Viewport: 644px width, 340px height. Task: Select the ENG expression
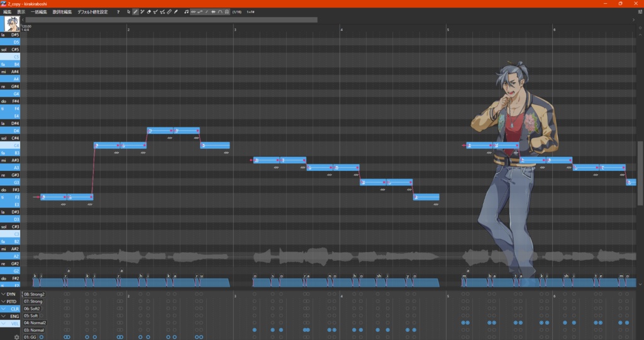click(14, 316)
